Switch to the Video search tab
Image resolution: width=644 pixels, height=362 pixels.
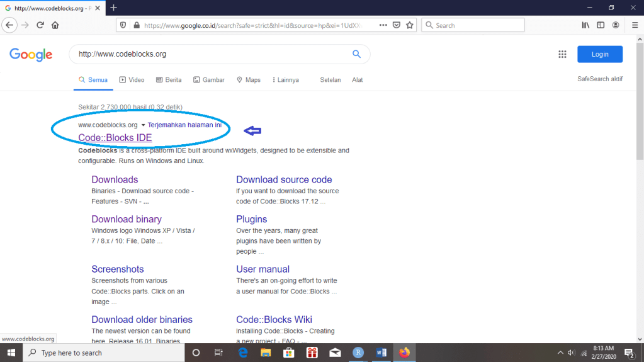(132, 80)
